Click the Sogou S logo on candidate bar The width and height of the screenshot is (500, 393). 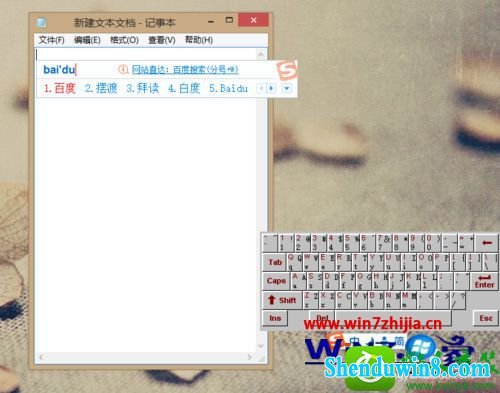(x=287, y=70)
